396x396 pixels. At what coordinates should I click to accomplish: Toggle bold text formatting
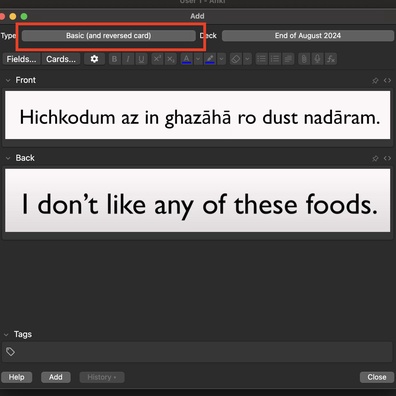tap(114, 59)
